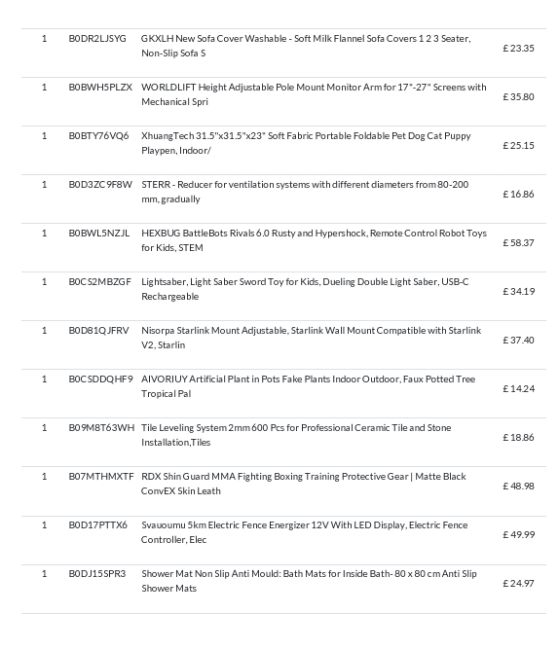Select the XhuangTech Pet Playpen description

[x=306, y=143]
